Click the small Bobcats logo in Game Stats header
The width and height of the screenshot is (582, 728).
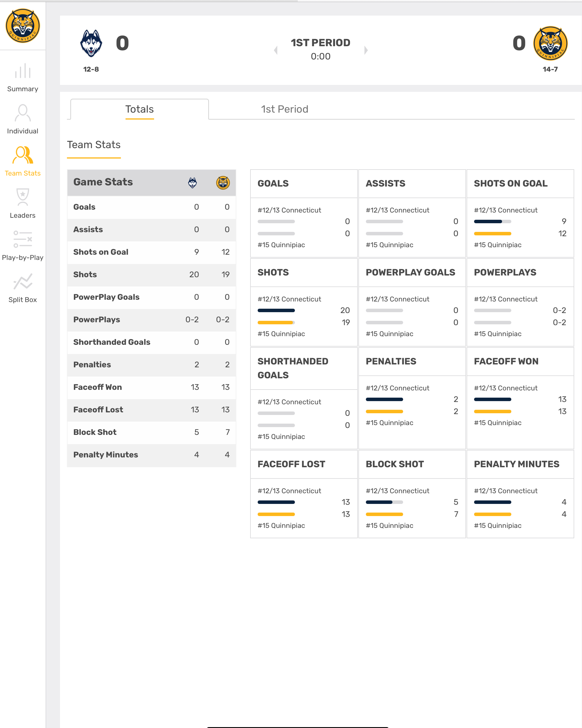tap(223, 183)
